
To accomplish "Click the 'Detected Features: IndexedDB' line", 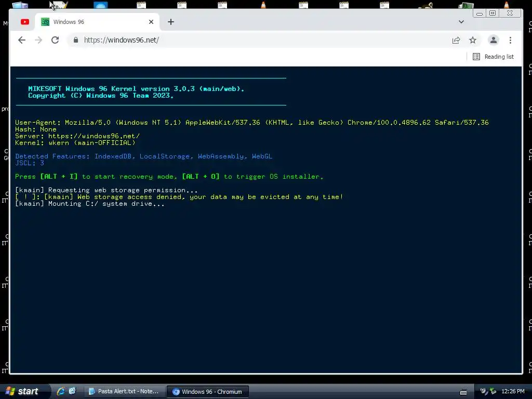I will coord(143,156).
